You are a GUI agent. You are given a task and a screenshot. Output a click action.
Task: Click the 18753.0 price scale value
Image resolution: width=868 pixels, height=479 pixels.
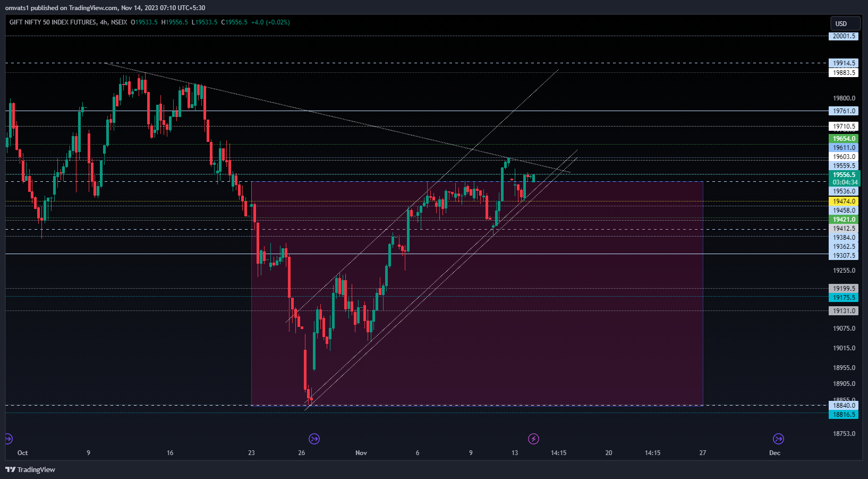[844, 434]
